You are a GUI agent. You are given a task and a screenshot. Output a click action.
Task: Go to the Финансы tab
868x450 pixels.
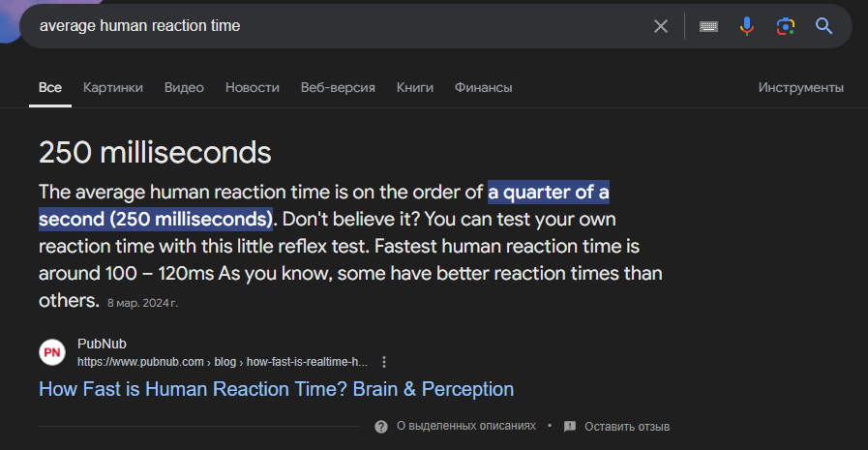483,87
